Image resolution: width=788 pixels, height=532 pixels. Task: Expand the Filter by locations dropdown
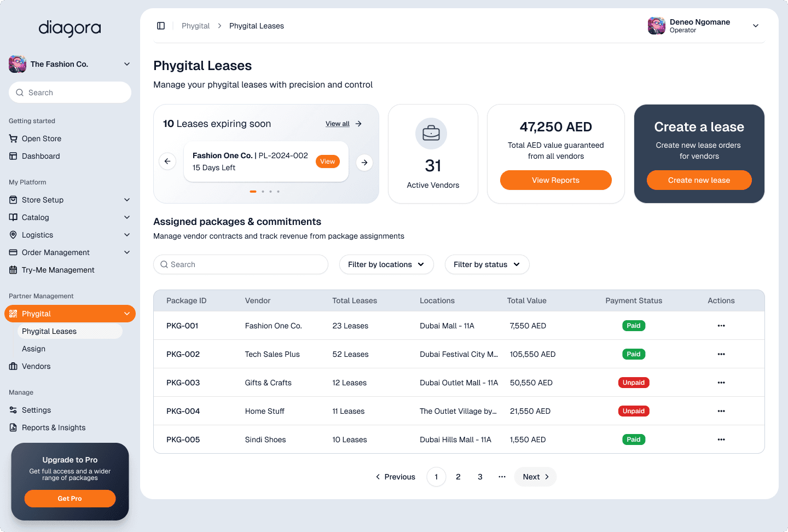point(386,264)
